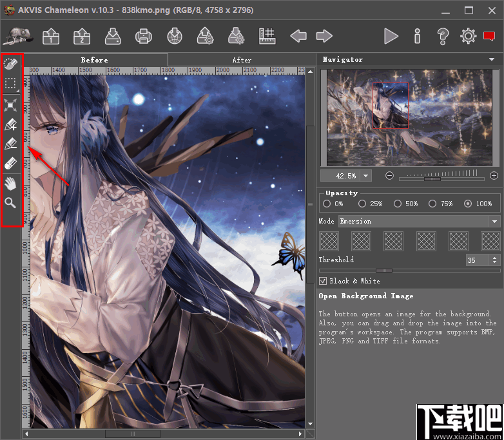Click the Threshold slider track
The image size is (504, 440).
(419, 271)
